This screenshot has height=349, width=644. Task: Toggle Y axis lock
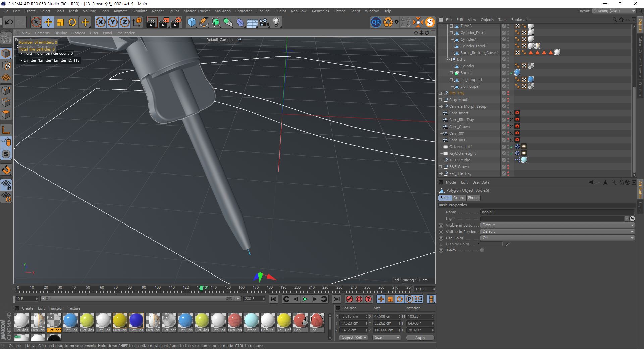point(113,22)
